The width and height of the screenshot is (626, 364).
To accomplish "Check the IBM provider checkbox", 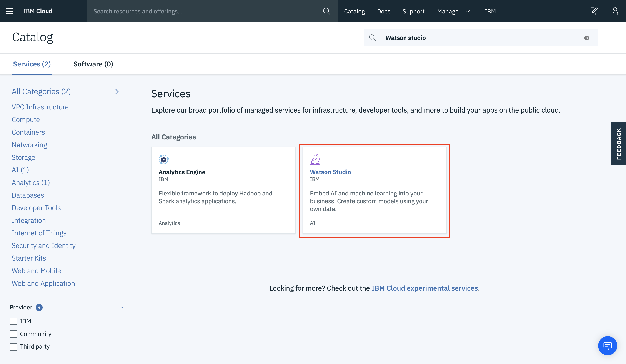I will 13,321.
